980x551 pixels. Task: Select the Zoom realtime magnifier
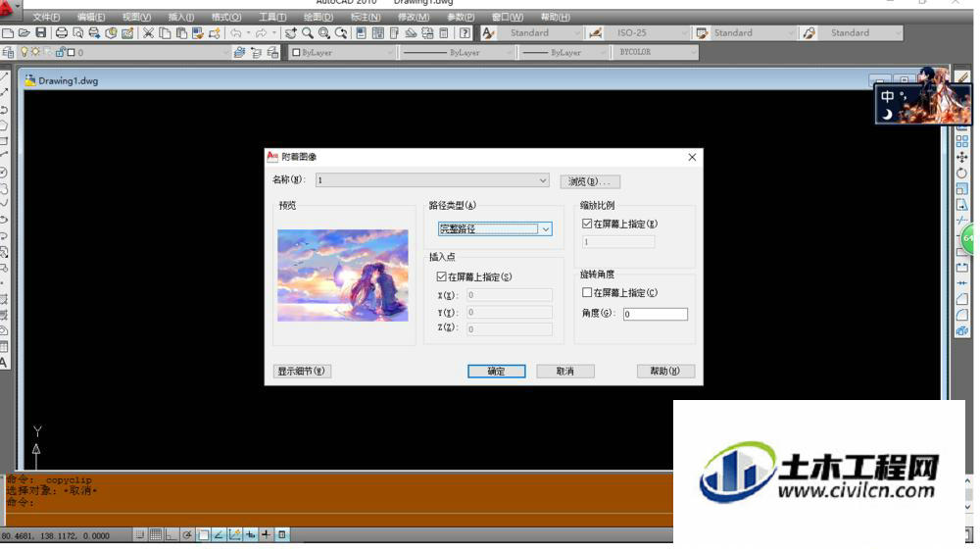click(x=308, y=32)
